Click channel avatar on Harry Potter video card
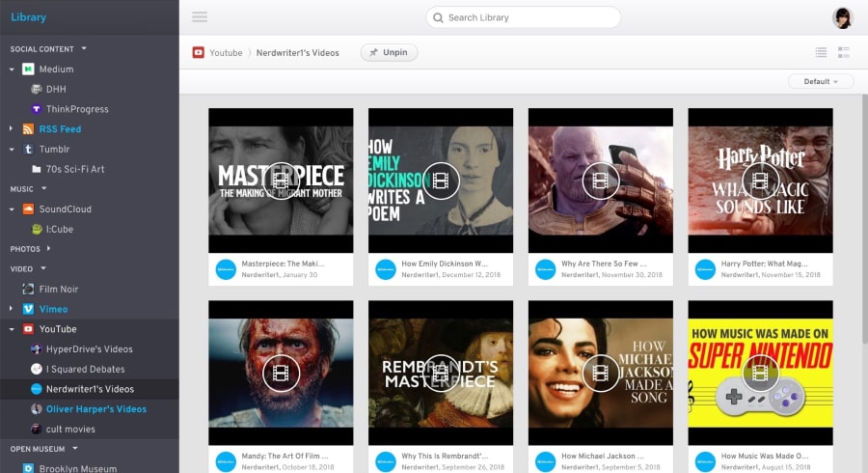868x473 pixels. (x=705, y=269)
